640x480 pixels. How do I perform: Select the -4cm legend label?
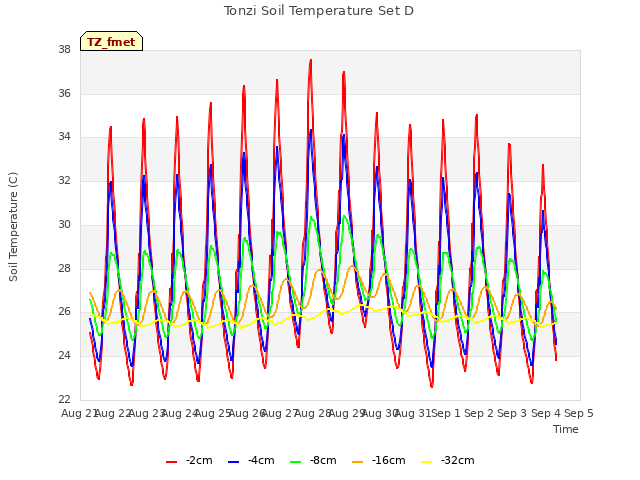[x=261, y=460]
